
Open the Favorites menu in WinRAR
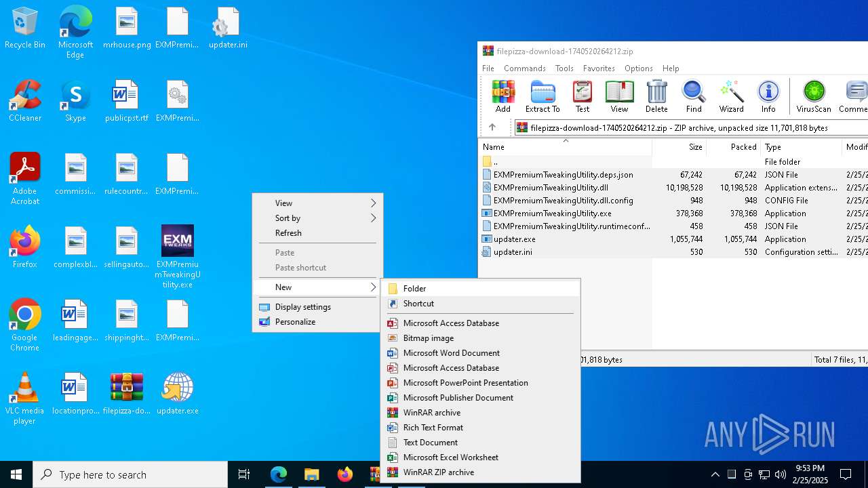point(599,68)
